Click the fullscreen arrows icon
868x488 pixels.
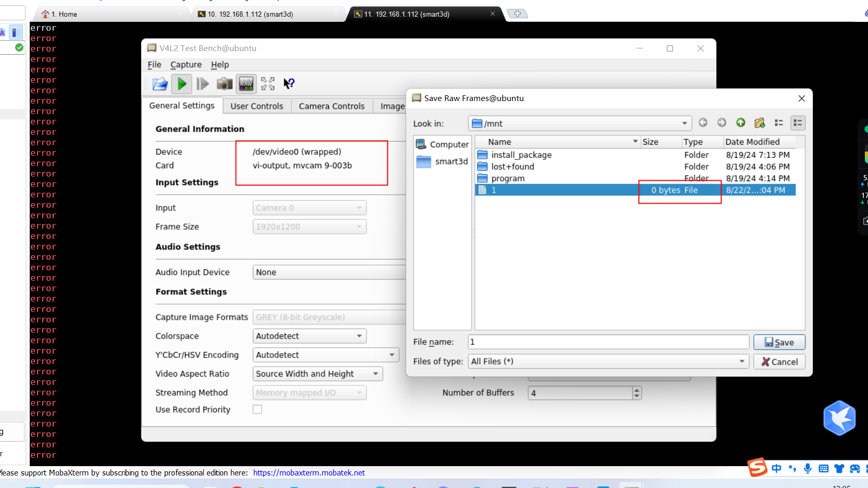267,84
